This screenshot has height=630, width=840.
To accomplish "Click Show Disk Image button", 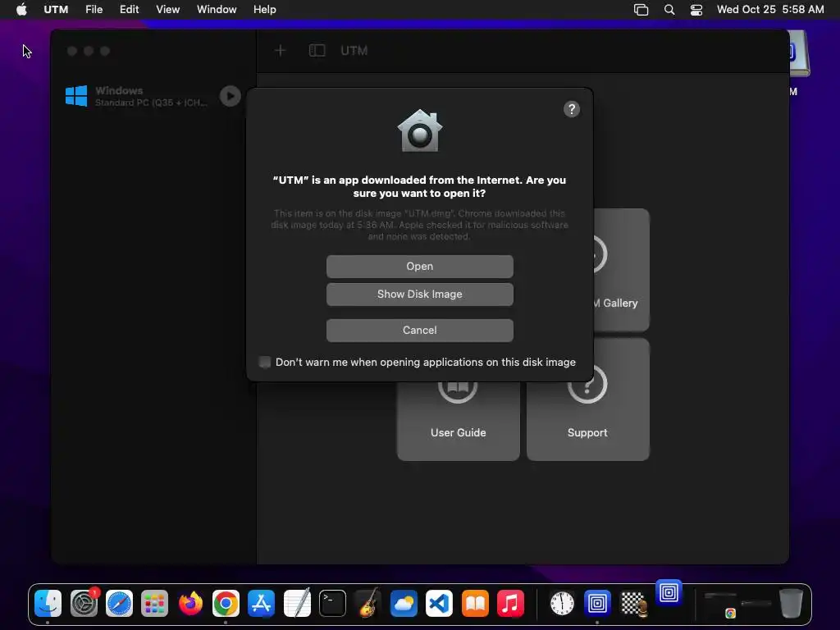I will pos(419,294).
